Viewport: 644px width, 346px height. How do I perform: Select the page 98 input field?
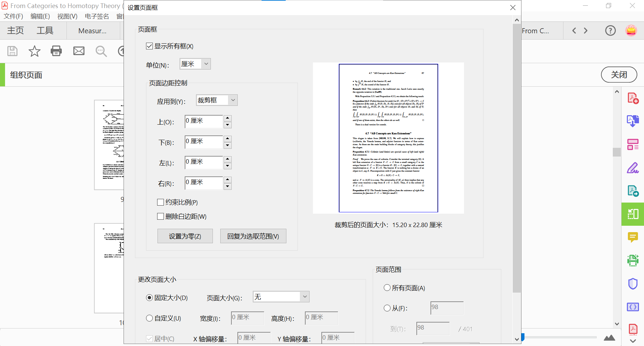pos(446,308)
